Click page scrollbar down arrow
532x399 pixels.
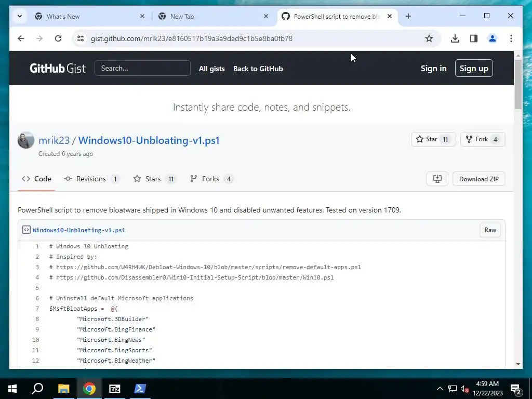coord(518,364)
